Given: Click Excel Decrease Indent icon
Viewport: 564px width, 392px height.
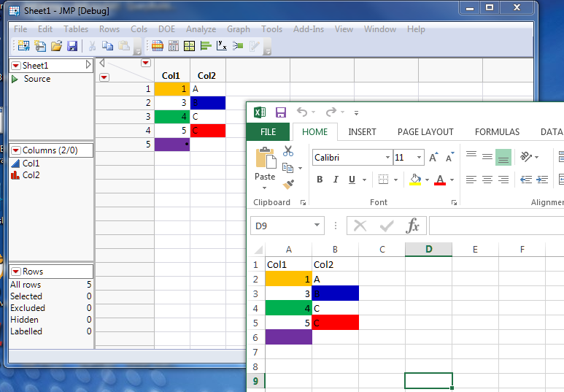Looking at the screenshot, I should click(x=526, y=180).
